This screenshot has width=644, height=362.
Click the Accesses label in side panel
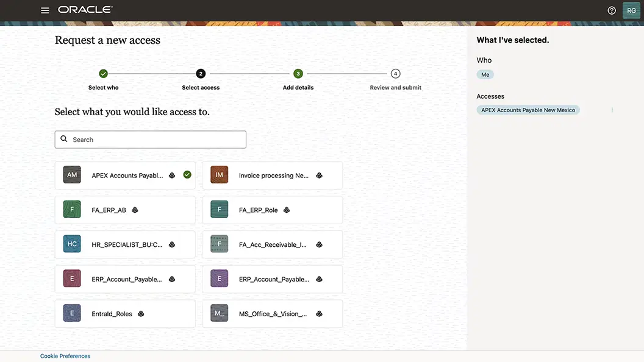coord(490,96)
